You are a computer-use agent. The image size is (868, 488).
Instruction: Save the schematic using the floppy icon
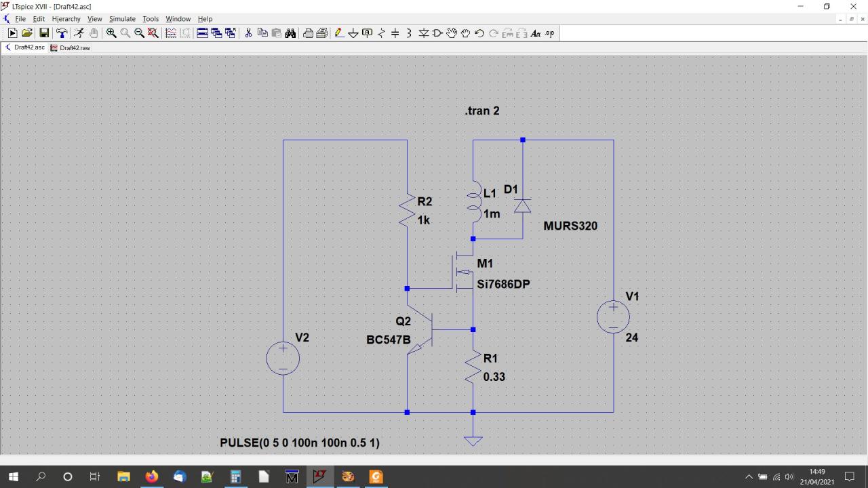point(44,33)
